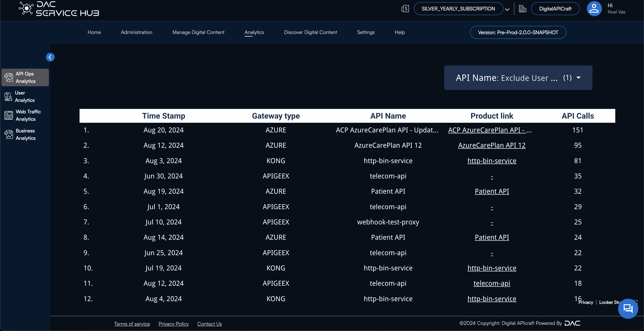Click the organization building icon
This screenshot has height=331, width=644.
(x=522, y=9)
